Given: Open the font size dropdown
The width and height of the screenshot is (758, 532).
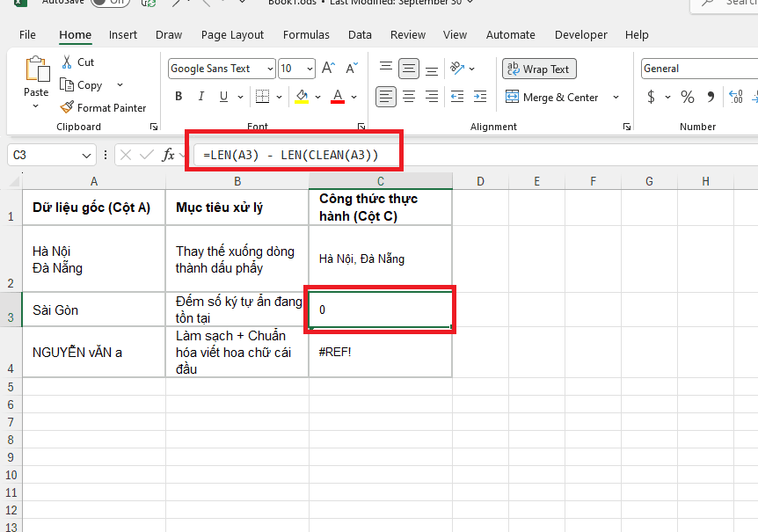Looking at the screenshot, I should coord(310,69).
